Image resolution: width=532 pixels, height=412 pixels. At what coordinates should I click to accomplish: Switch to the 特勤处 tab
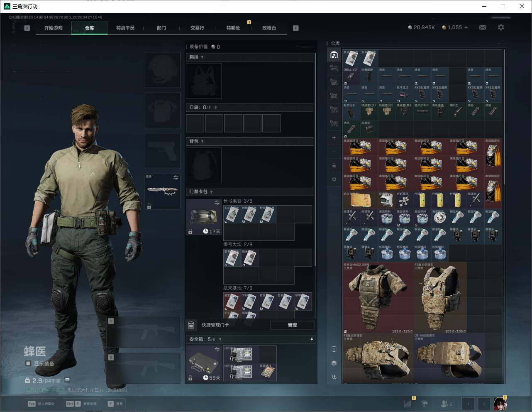[233, 28]
